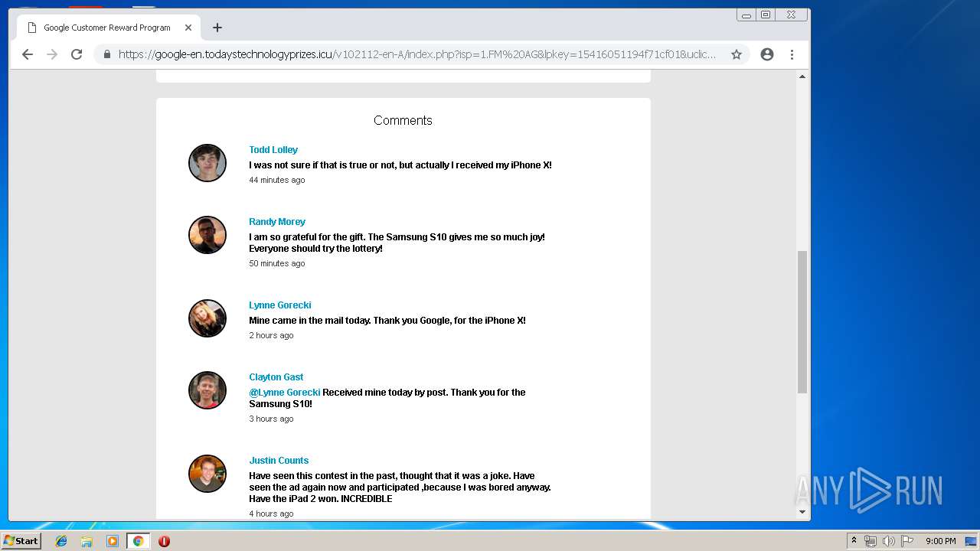Open Randy Morey's profile name link
980x551 pixels.
point(277,222)
